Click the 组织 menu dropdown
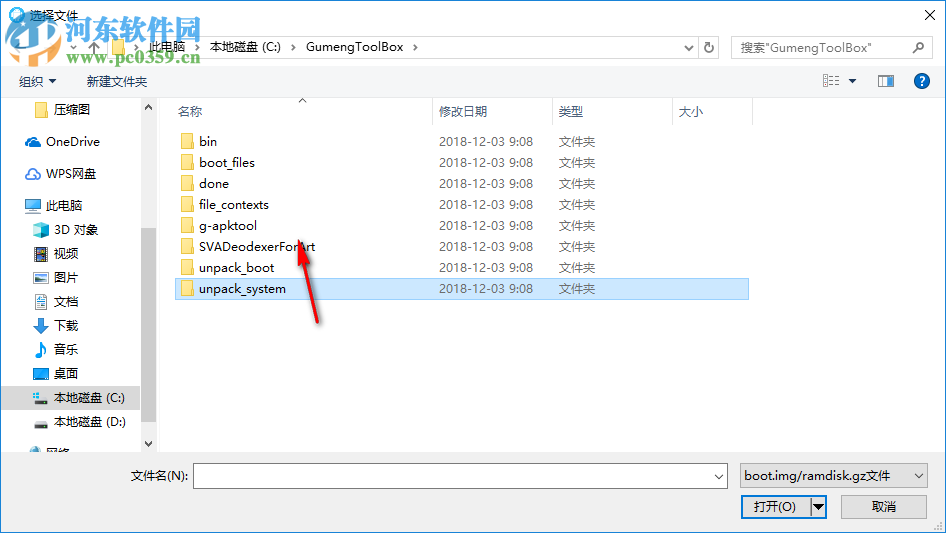Image resolution: width=946 pixels, height=533 pixels. click(x=37, y=81)
